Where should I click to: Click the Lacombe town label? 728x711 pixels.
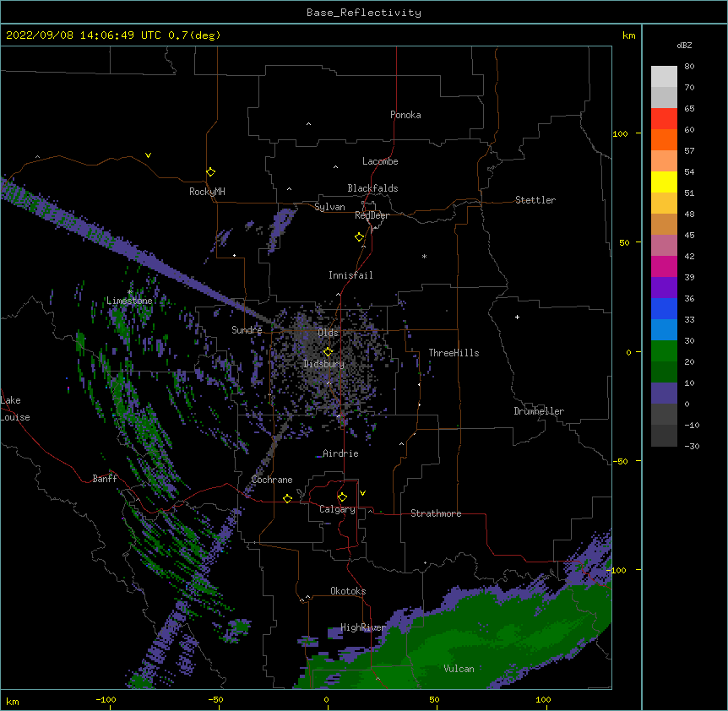pos(380,161)
